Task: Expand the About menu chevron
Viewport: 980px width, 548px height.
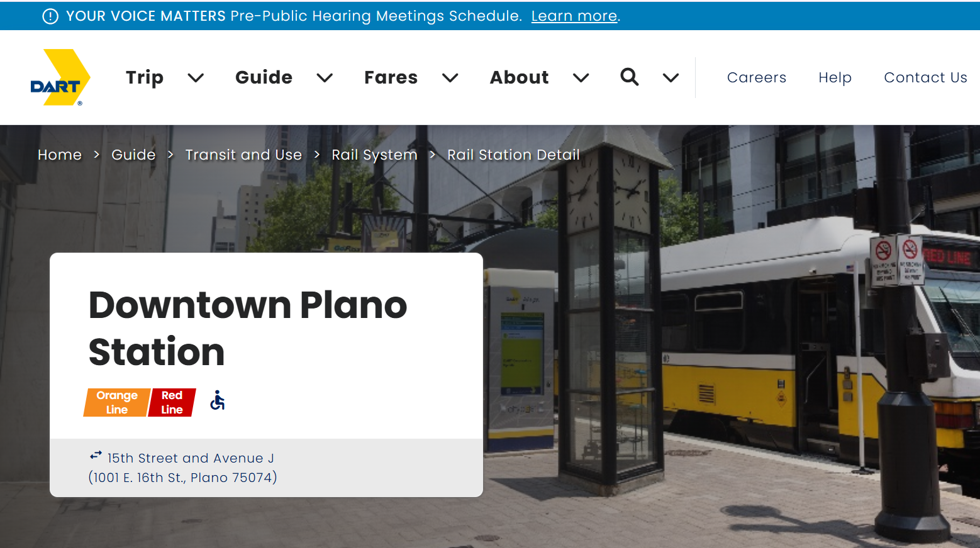Action: 581,78
